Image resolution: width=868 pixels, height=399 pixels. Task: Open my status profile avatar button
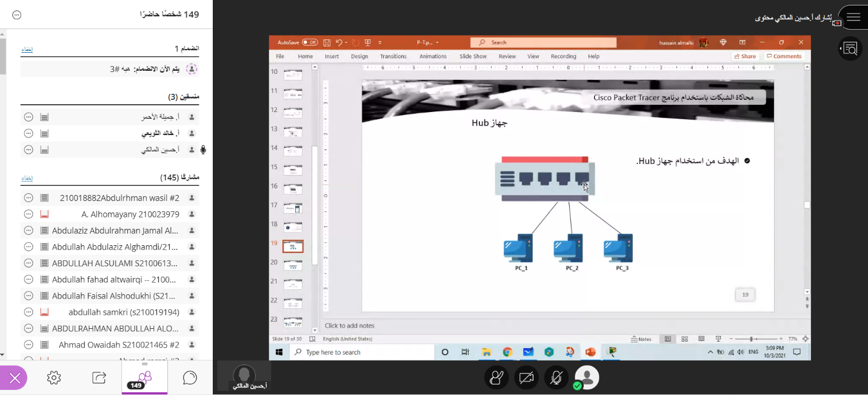tap(586, 378)
